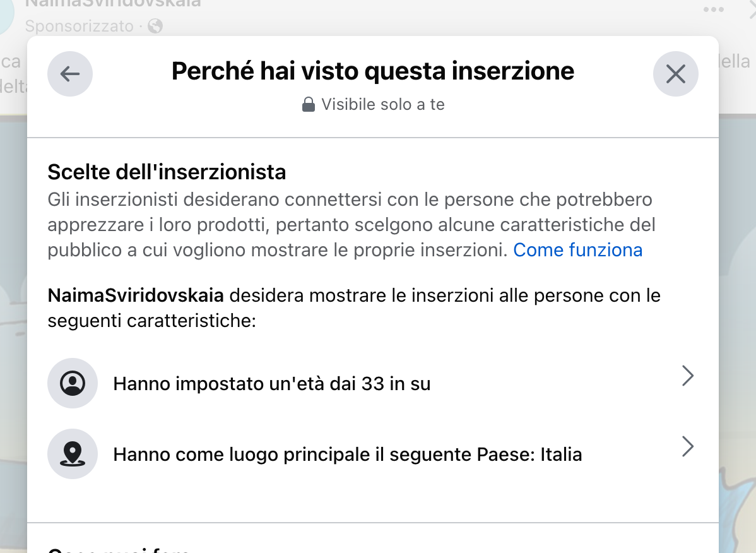Select the 'Hanno impostato un'età dai 33 in su' row
This screenshot has height=553, width=756.
tap(271, 384)
